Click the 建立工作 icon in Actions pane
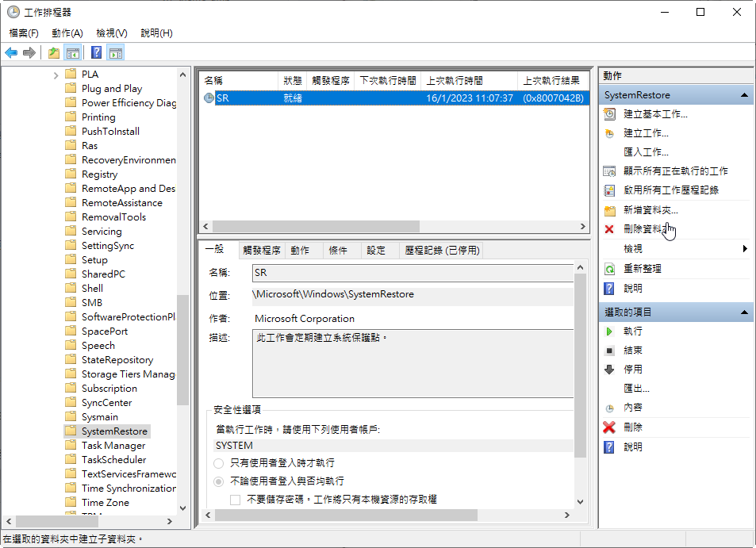756x548 pixels. 609,133
